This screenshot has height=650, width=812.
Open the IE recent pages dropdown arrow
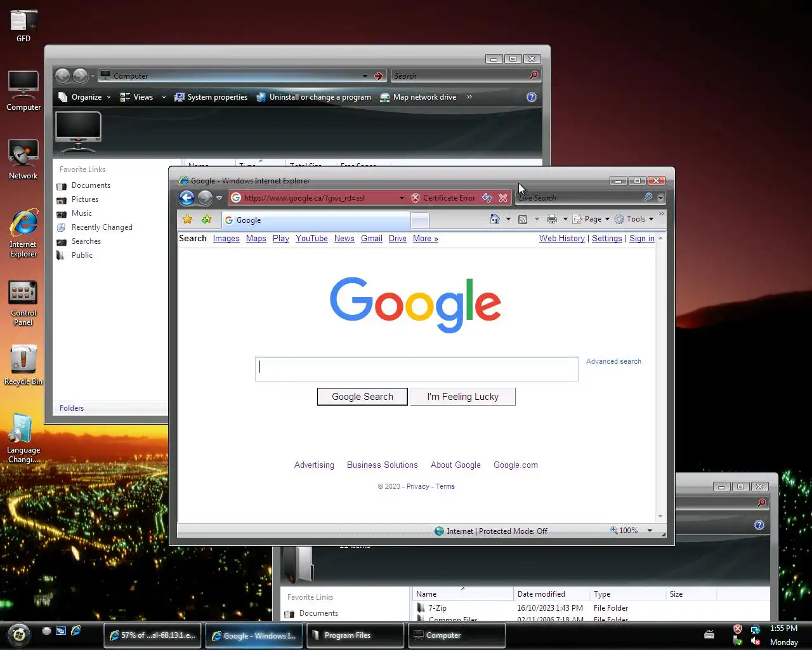[219, 198]
